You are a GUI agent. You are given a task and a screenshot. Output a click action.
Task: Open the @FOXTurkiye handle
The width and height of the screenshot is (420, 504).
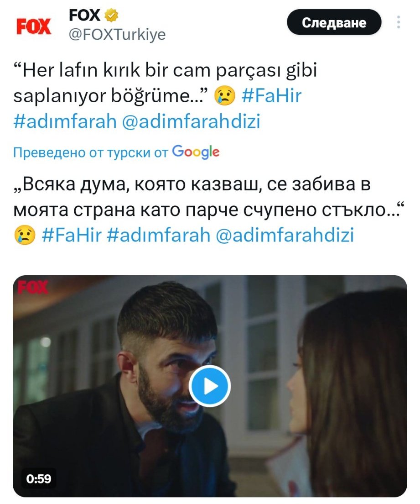[x=117, y=34]
